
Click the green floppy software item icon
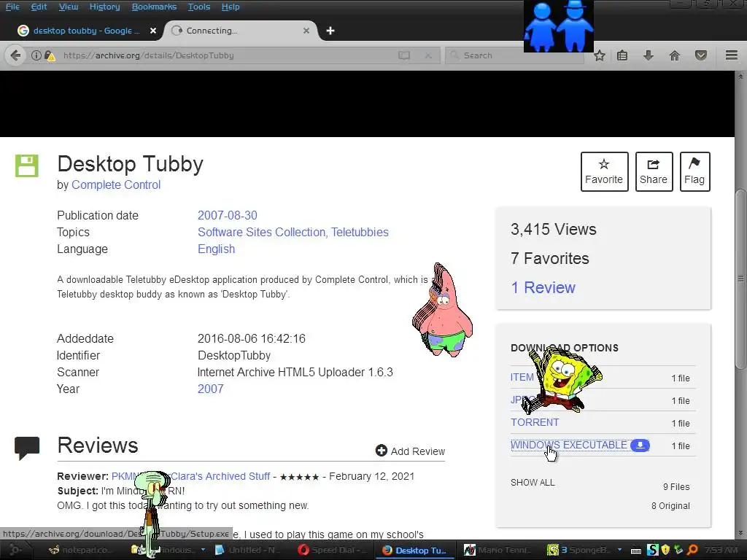(x=27, y=166)
